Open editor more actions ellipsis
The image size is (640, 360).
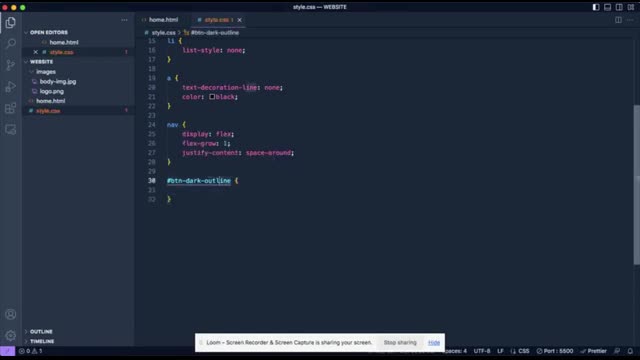(630, 20)
